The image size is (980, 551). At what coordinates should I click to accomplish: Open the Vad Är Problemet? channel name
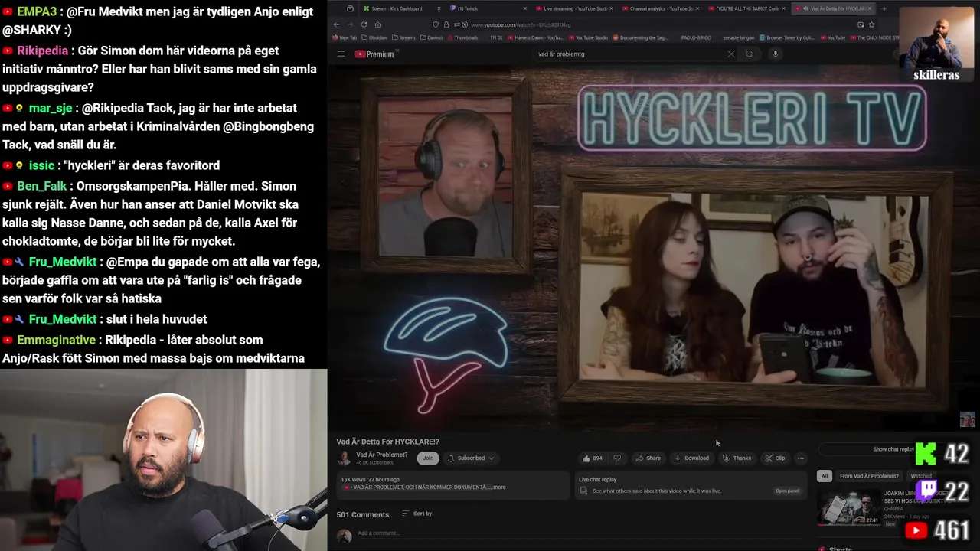(381, 455)
